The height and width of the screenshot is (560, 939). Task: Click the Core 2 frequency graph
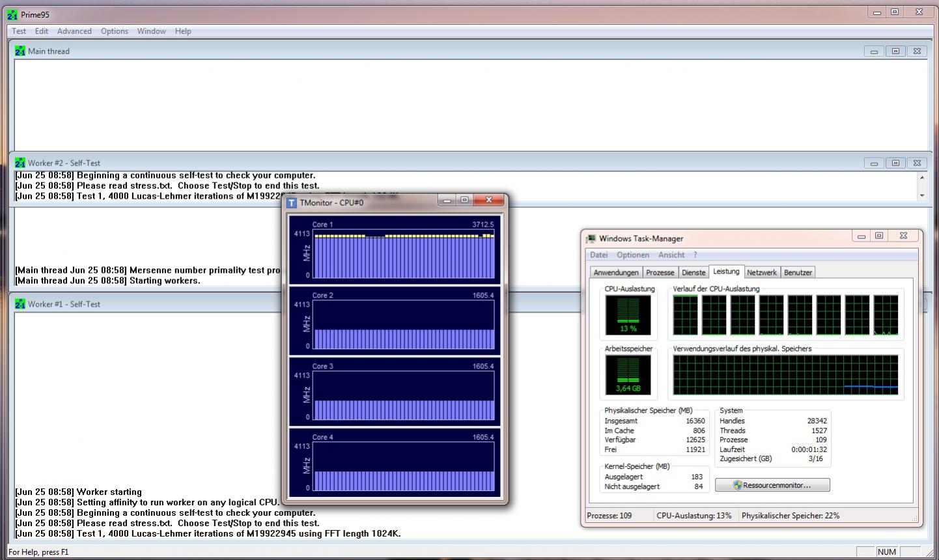click(x=404, y=325)
